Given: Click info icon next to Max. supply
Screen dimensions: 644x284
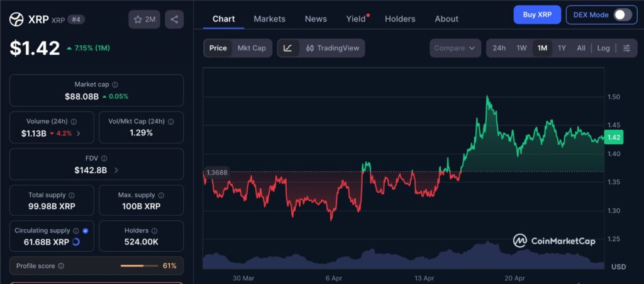Looking at the screenshot, I should tap(161, 195).
